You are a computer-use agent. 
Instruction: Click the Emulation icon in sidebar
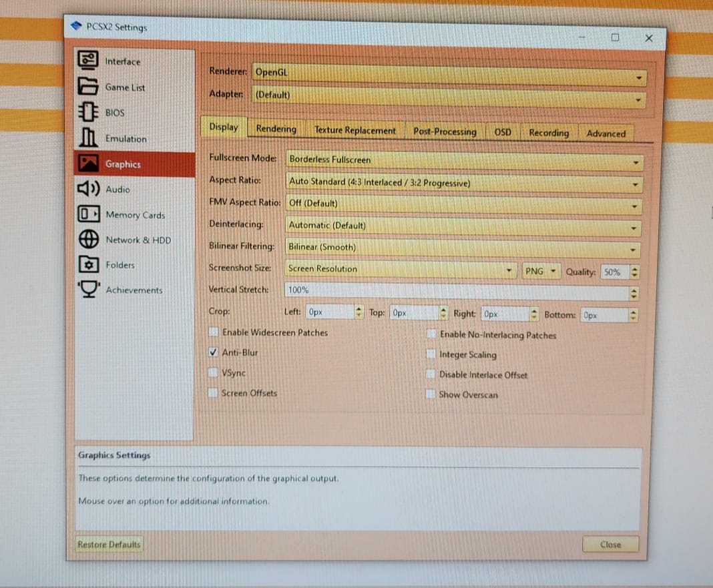pyautogui.click(x=88, y=137)
